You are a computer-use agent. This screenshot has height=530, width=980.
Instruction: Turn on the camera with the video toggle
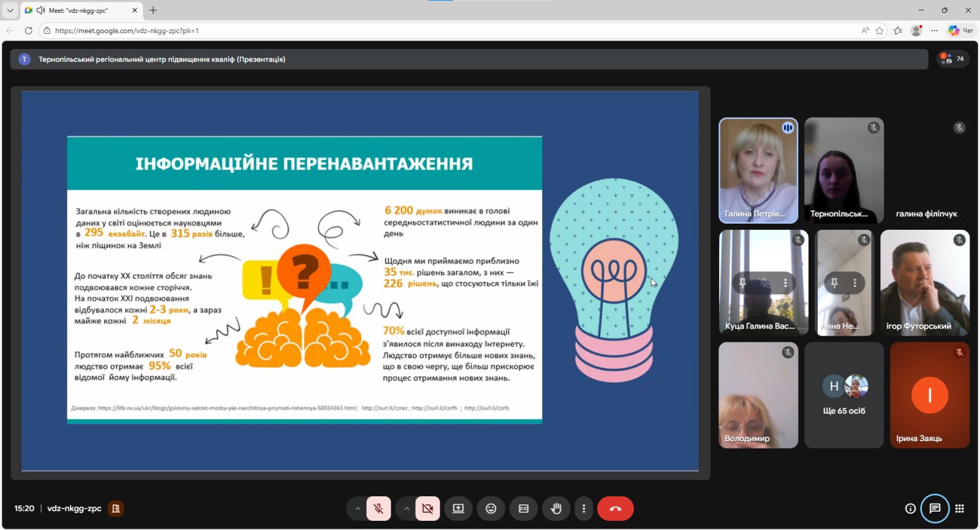point(428,509)
